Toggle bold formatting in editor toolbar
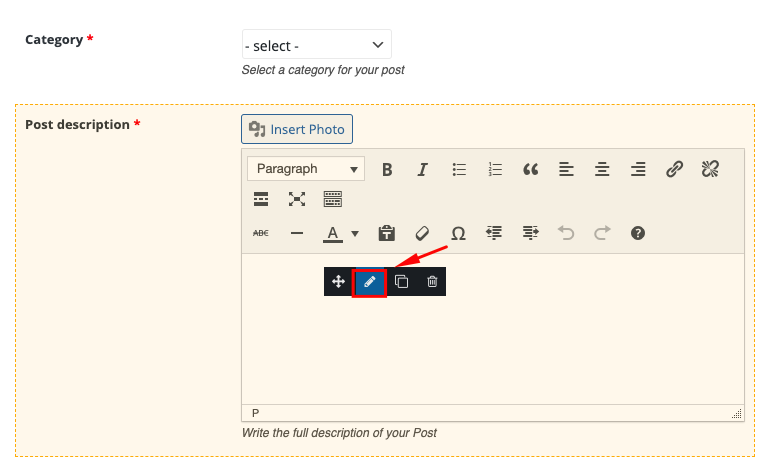 click(387, 169)
